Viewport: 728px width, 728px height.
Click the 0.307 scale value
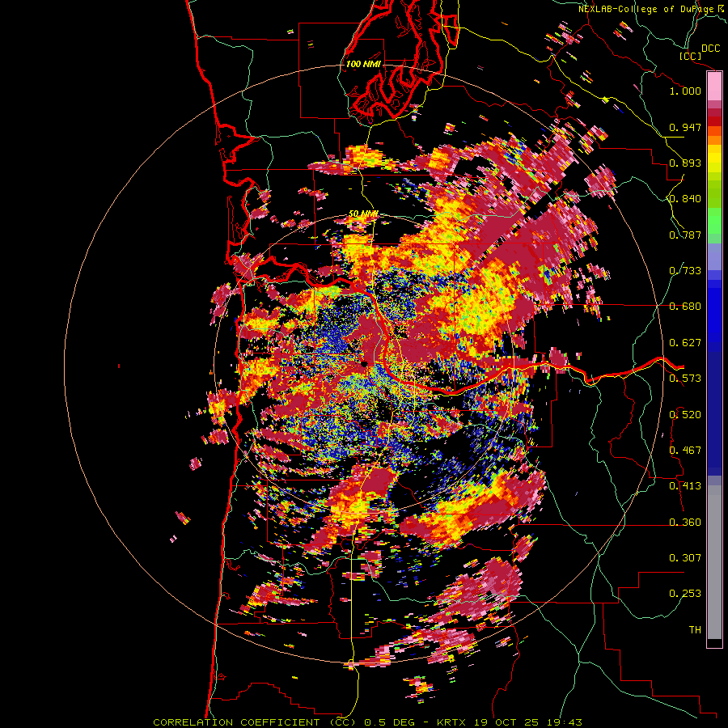[x=685, y=557]
